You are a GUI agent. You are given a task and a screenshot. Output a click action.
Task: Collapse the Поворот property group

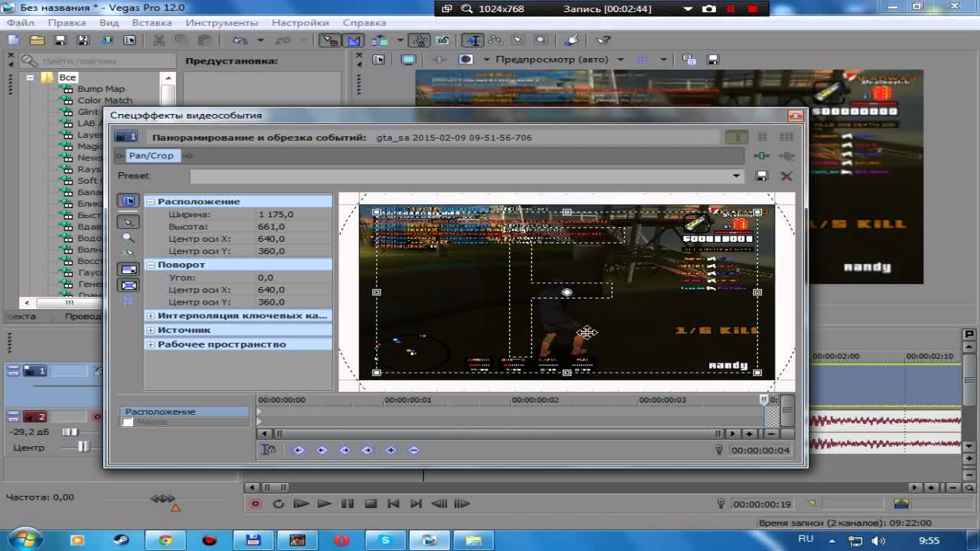pos(151,265)
